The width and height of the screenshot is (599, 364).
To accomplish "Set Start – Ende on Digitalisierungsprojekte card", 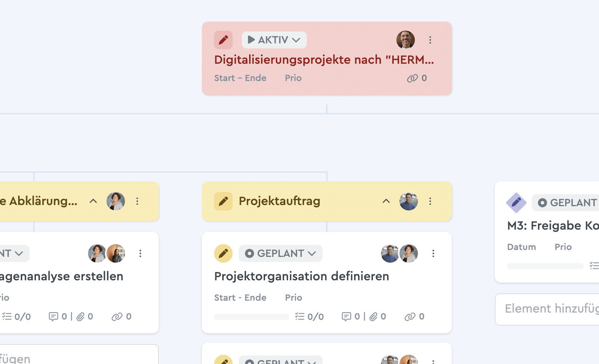I will point(240,78).
